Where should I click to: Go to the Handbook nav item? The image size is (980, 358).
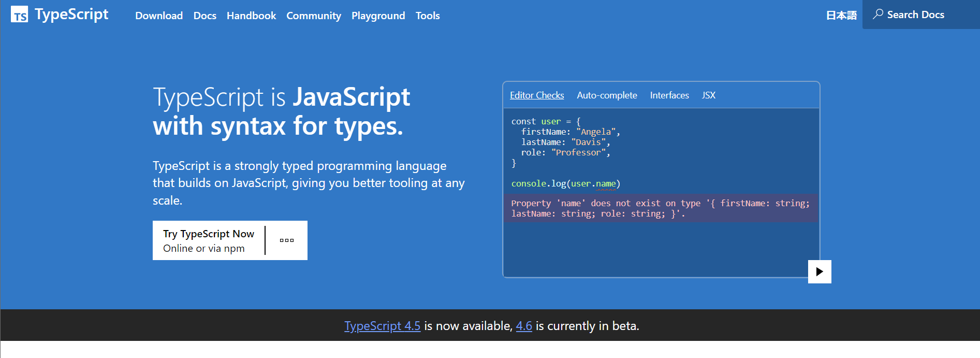coord(252,16)
